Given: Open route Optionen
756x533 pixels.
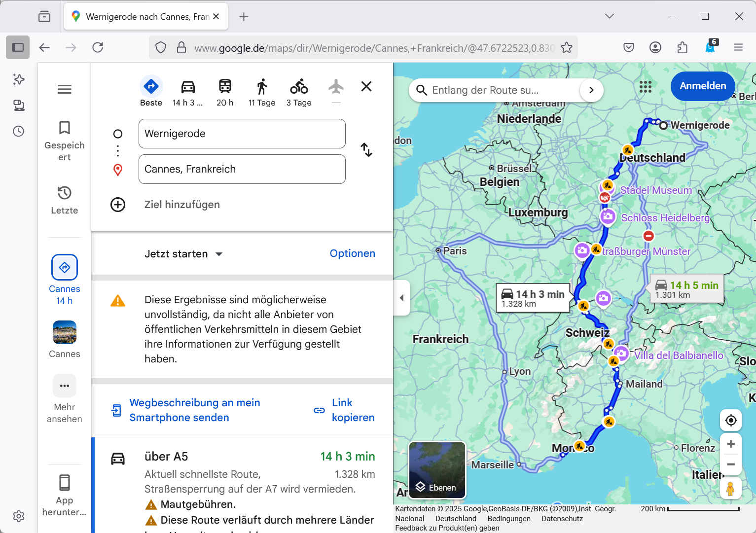Looking at the screenshot, I should [x=352, y=253].
